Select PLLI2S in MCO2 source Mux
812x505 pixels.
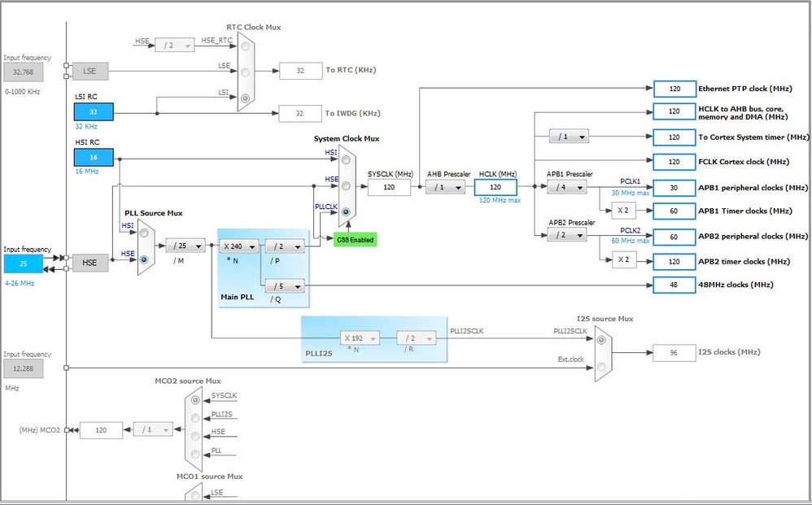[x=195, y=418]
